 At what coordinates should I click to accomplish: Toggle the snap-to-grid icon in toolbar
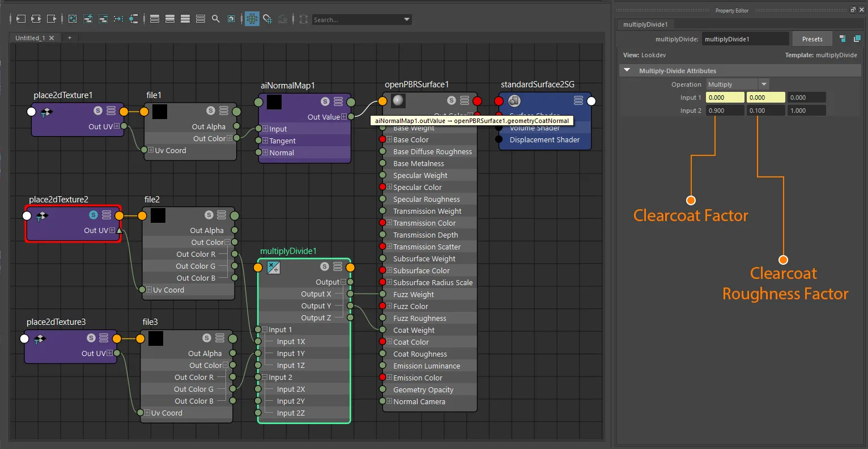coord(267,19)
